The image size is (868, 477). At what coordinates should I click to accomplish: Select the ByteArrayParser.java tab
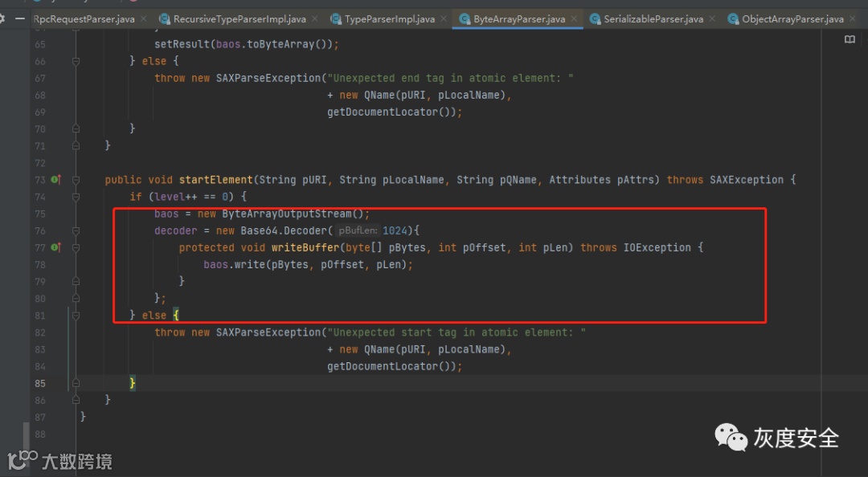tap(519, 18)
